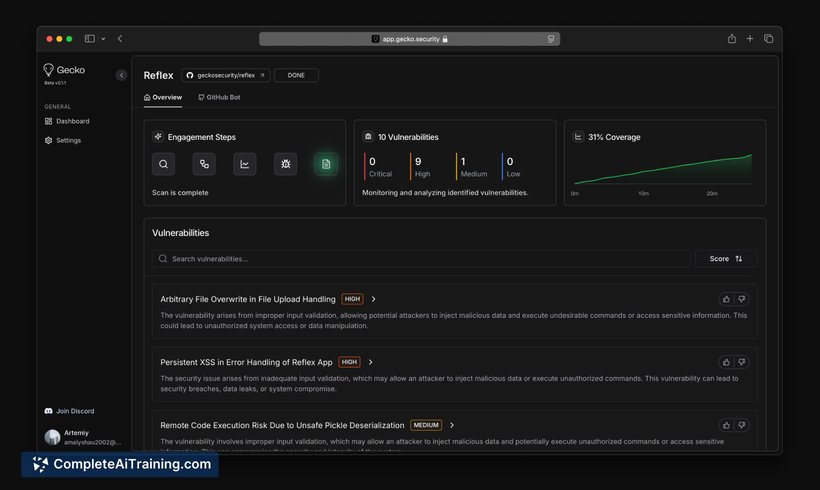
Task: Expand Arbitrary File Overwrite vulnerability chevron
Action: point(373,299)
